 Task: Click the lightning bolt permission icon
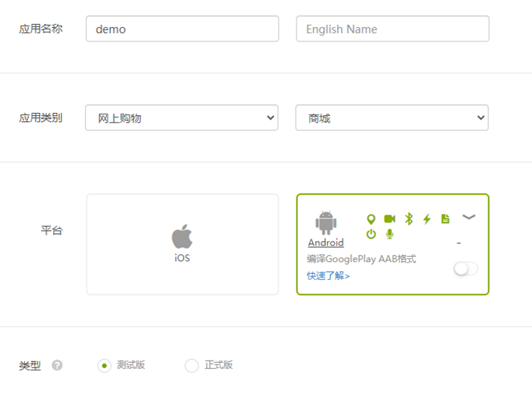tap(427, 219)
